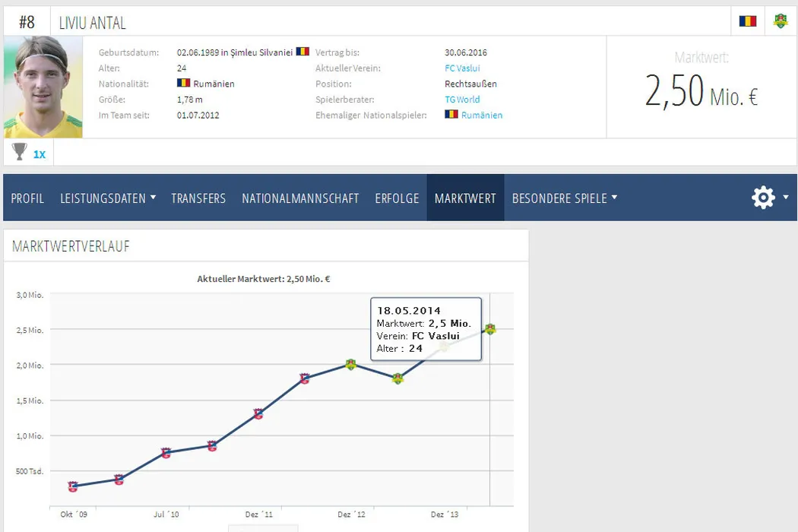Click the chart marker at Dez '12
798x532 pixels.
tap(350, 365)
